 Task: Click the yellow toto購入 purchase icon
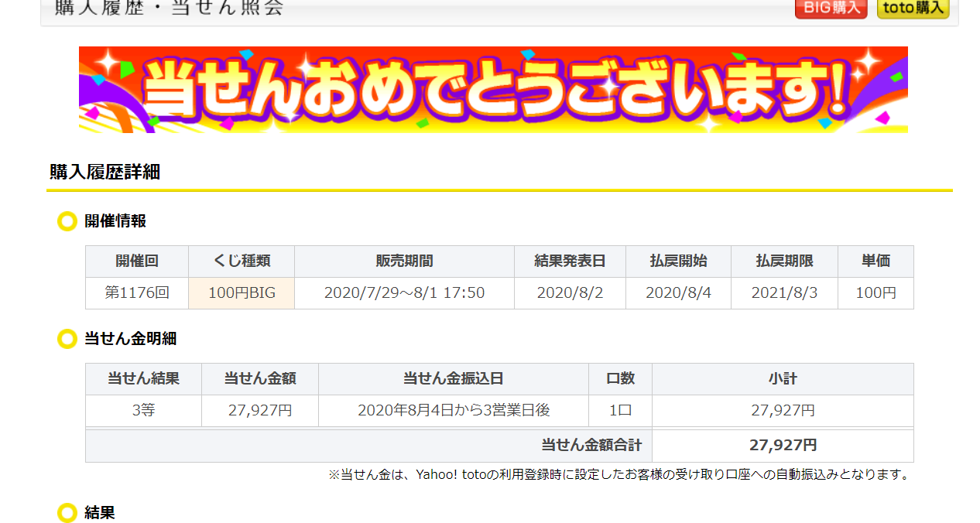[913, 9]
